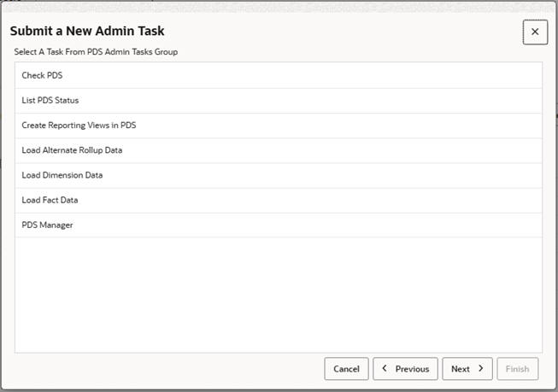Select the List PDS Status task
This screenshot has width=558, height=392.
[50, 100]
